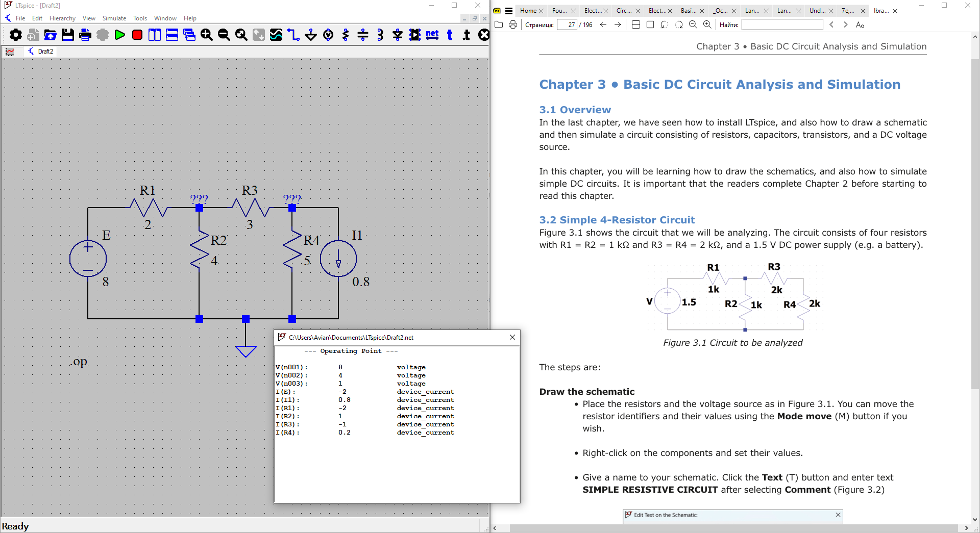Open LTspice settings gear icon

click(x=16, y=35)
